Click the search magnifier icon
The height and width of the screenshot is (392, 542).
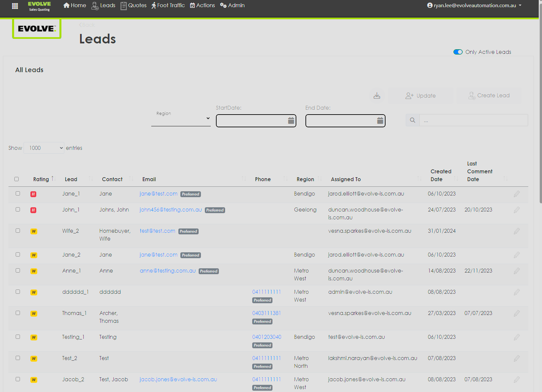pos(412,120)
